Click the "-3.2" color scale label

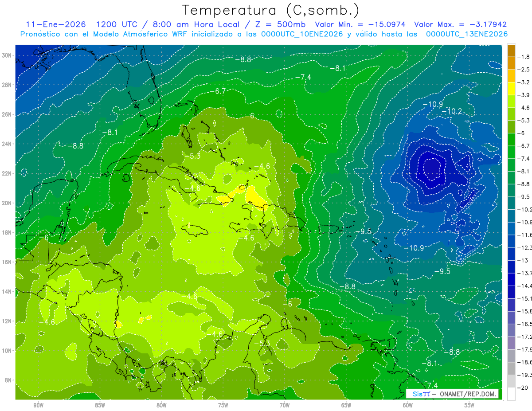point(524,82)
